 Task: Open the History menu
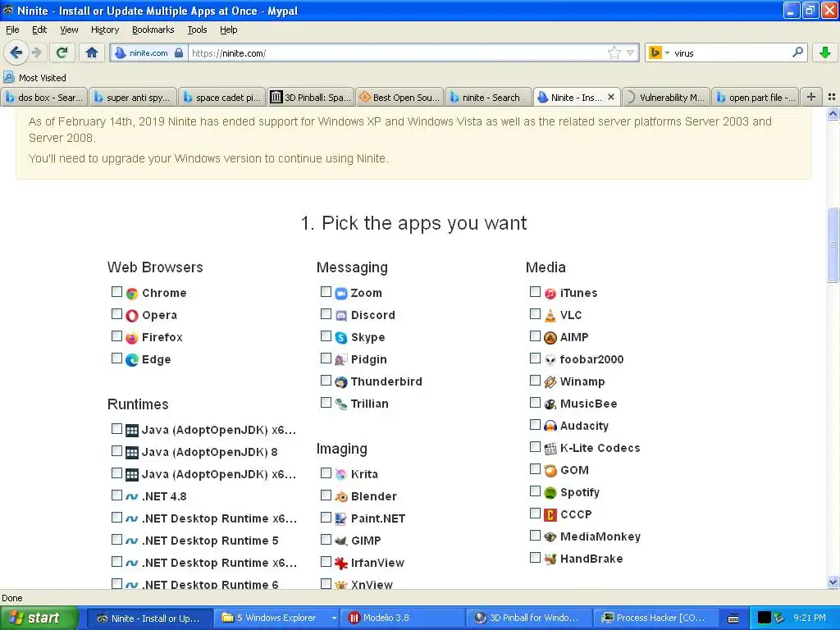104,30
